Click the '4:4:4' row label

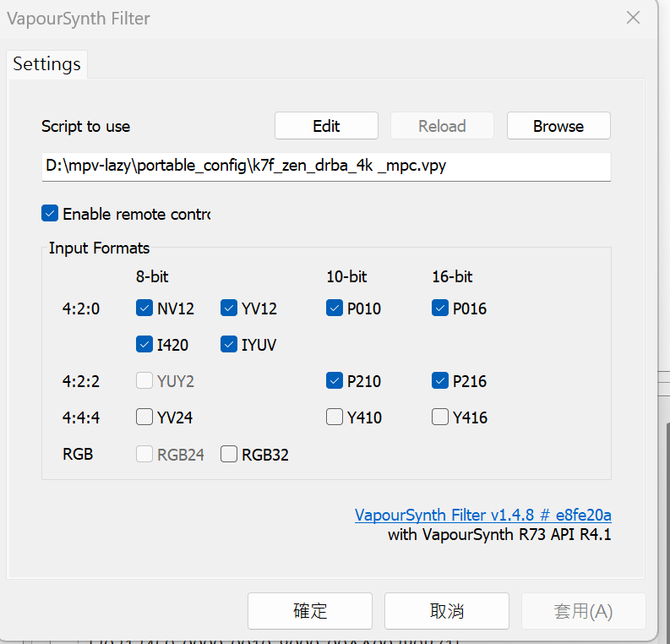[81, 418]
